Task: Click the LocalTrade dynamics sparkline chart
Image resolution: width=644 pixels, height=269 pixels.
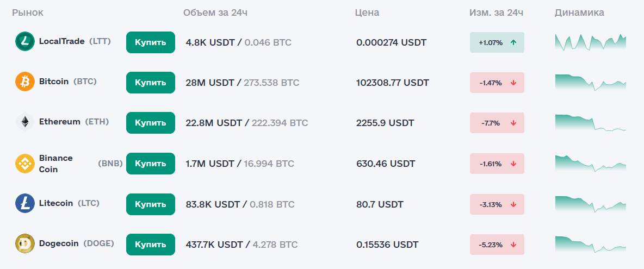Action: coord(591,42)
